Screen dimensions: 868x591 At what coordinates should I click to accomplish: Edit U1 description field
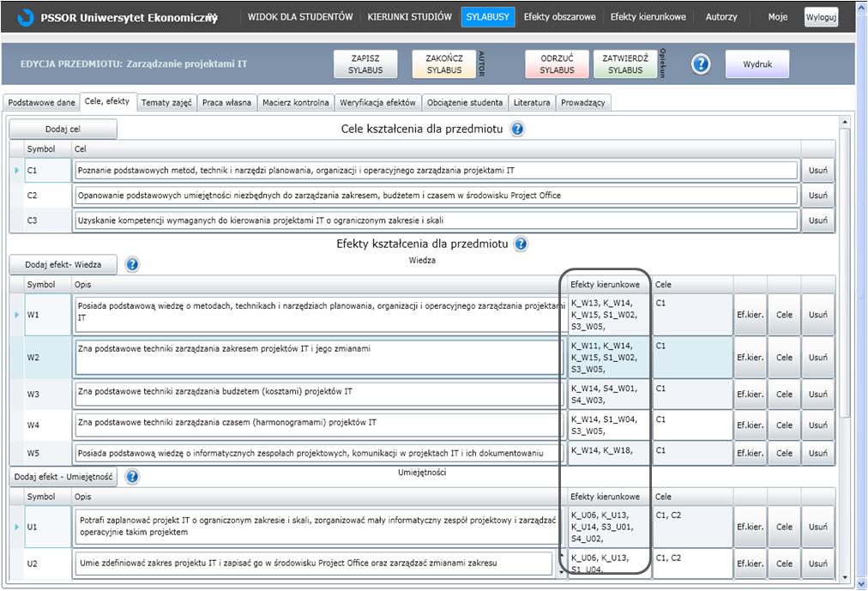pyautogui.click(x=316, y=527)
